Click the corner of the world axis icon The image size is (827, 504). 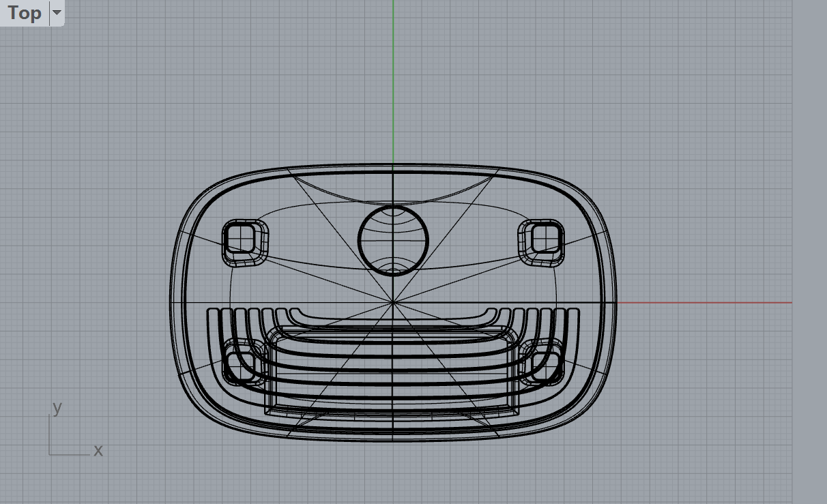[50, 454]
